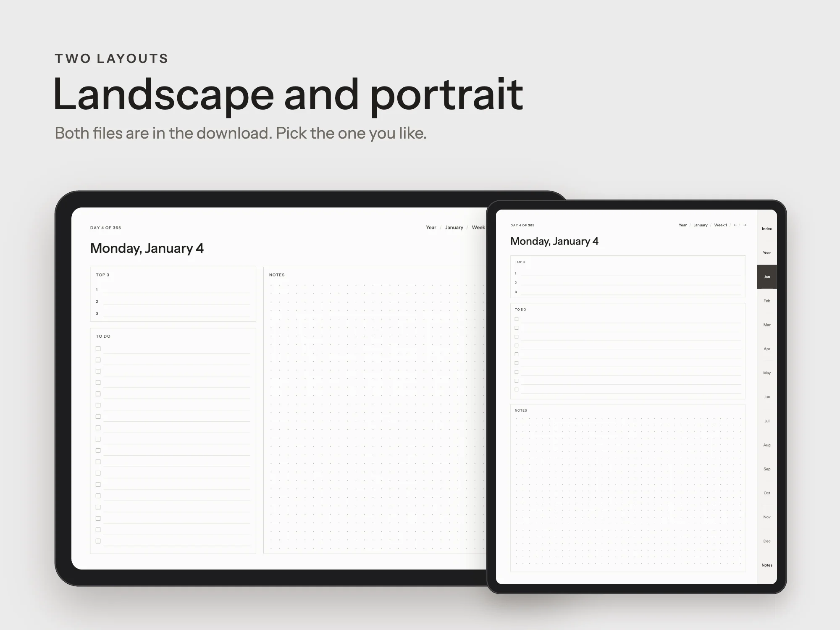Tick first To Do checkbox on portrait tablet

[x=517, y=319]
